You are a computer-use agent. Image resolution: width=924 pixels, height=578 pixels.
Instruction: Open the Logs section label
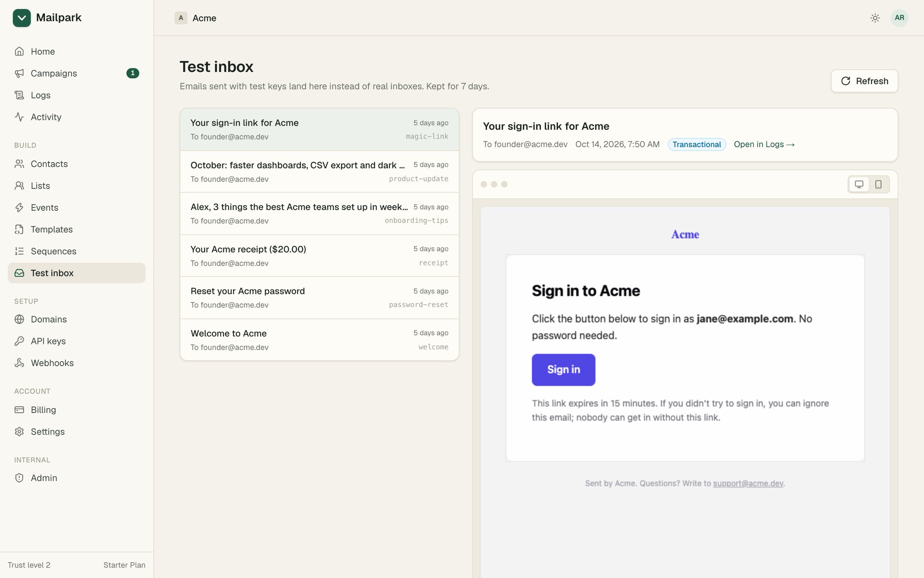(40, 95)
